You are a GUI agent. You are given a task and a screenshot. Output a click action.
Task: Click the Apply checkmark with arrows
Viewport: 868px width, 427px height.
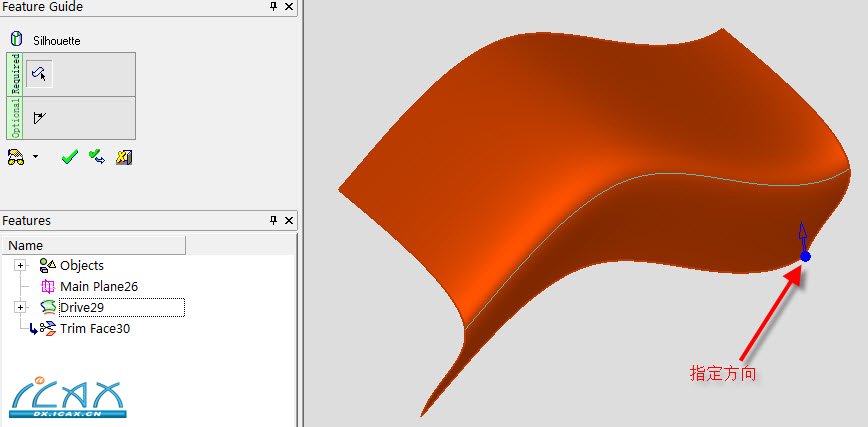tap(97, 157)
